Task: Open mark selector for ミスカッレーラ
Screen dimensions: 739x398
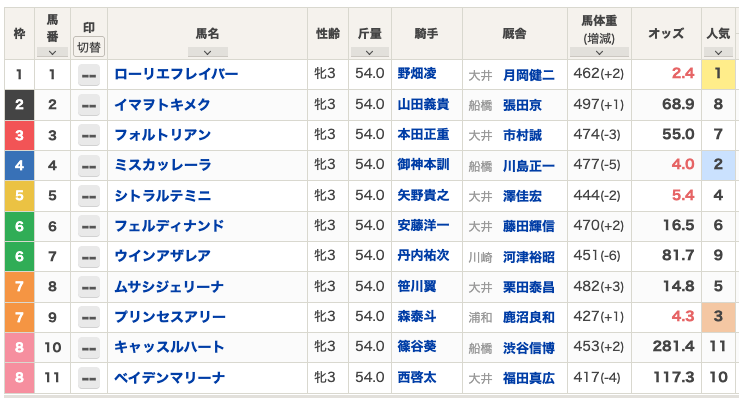Action: click(x=89, y=166)
